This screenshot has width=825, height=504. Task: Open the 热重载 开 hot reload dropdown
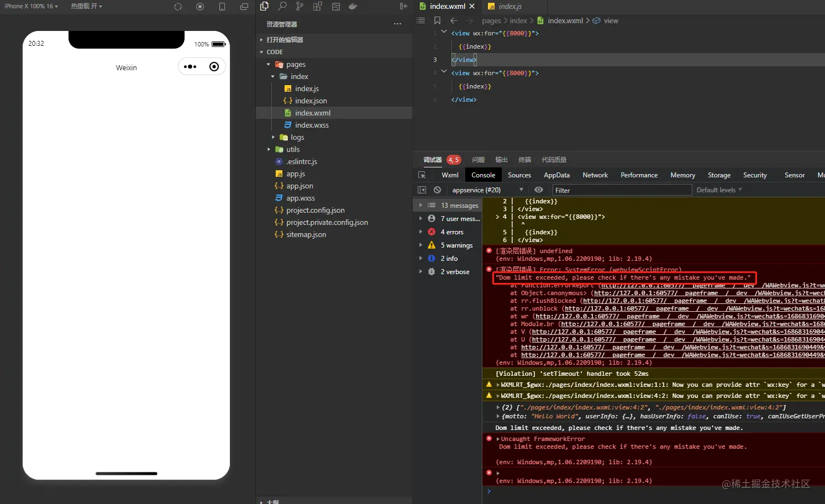(86, 6)
